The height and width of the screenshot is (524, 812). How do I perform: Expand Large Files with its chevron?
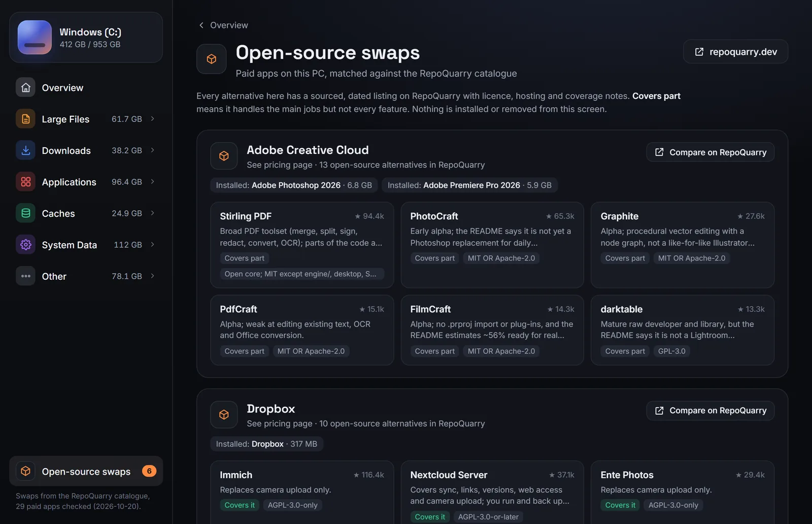(152, 119)
